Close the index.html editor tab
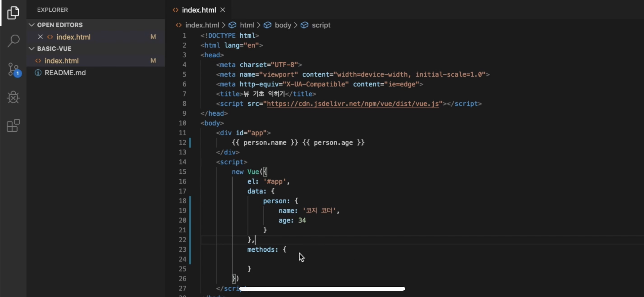This screenshot has height=297, width=644. (223, 10)
